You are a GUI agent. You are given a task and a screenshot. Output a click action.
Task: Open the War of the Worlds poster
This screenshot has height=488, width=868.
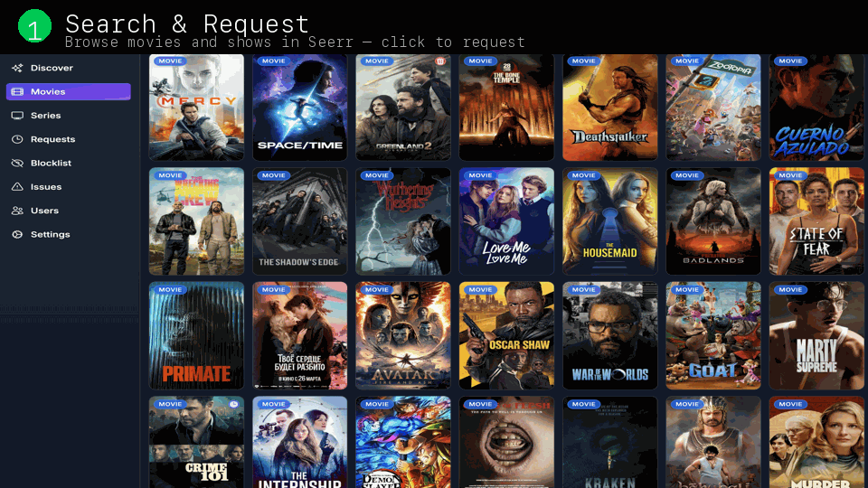[x=610, y=336]
